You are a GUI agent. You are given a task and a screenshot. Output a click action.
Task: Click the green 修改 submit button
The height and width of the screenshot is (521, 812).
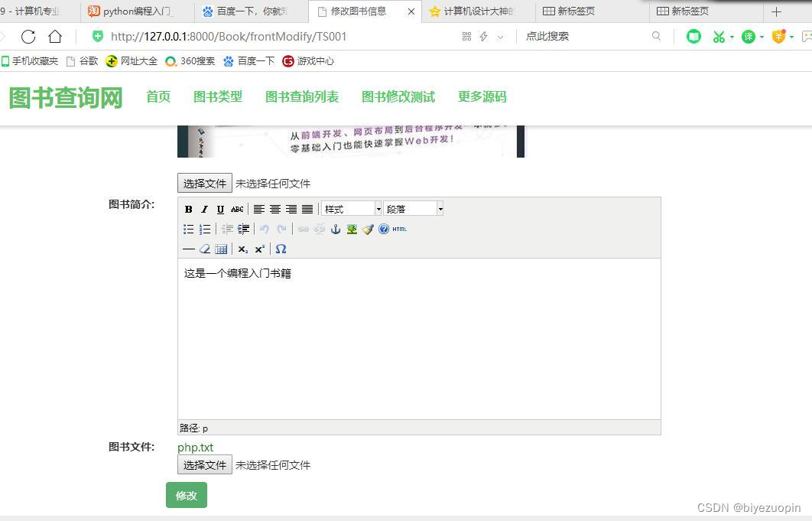(x=186, y=495)
